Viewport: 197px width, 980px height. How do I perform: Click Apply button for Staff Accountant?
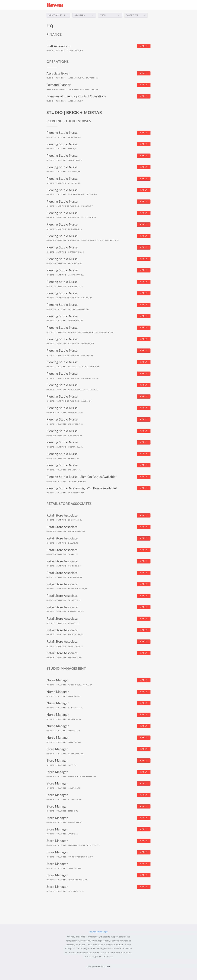click(144, 46)
